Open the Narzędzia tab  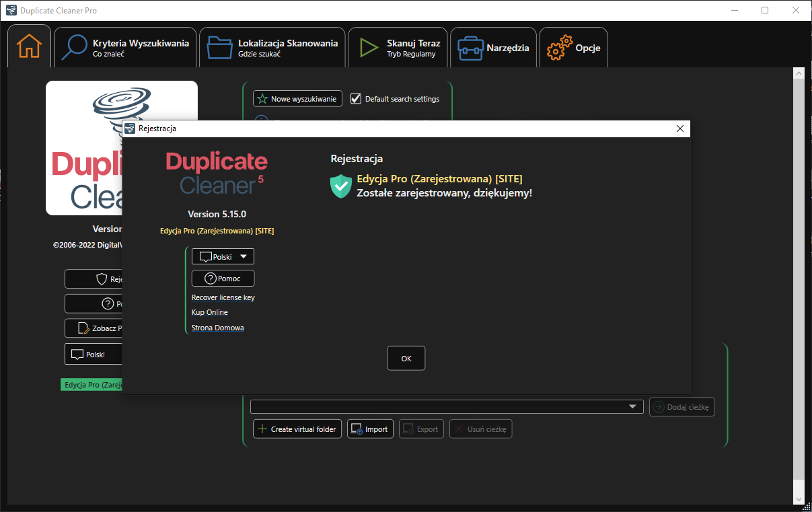tap(493, 48)
